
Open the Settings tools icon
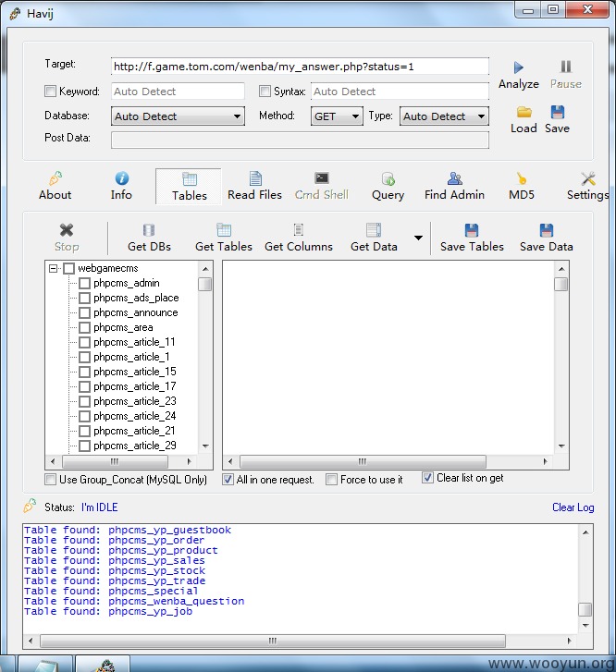[588, 178]
